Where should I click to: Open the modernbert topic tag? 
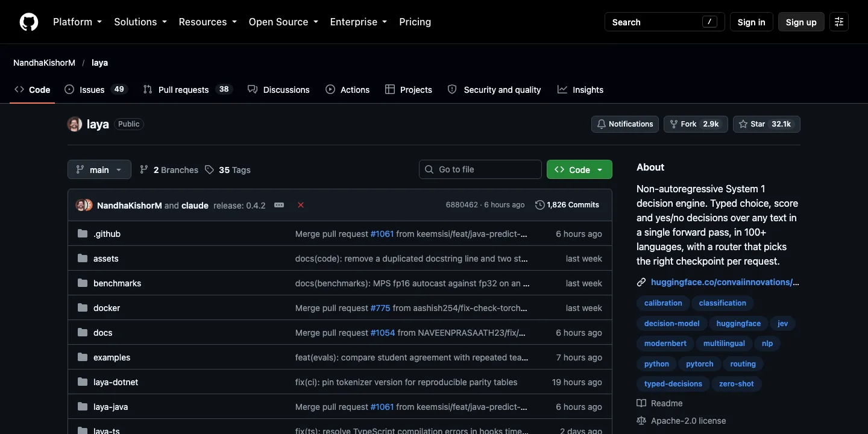[666, 344]
